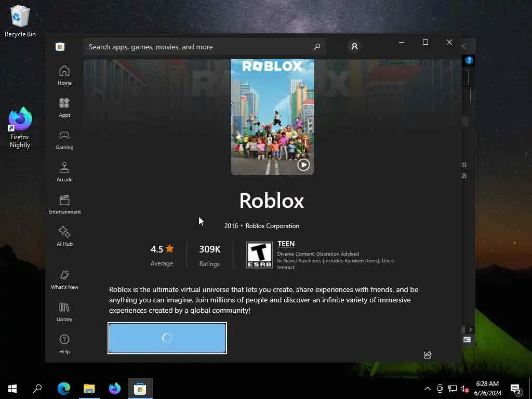Open Firefox Nightly from taskbar
The width and height of the screenshot is (532, 399).
coord(115,389)
